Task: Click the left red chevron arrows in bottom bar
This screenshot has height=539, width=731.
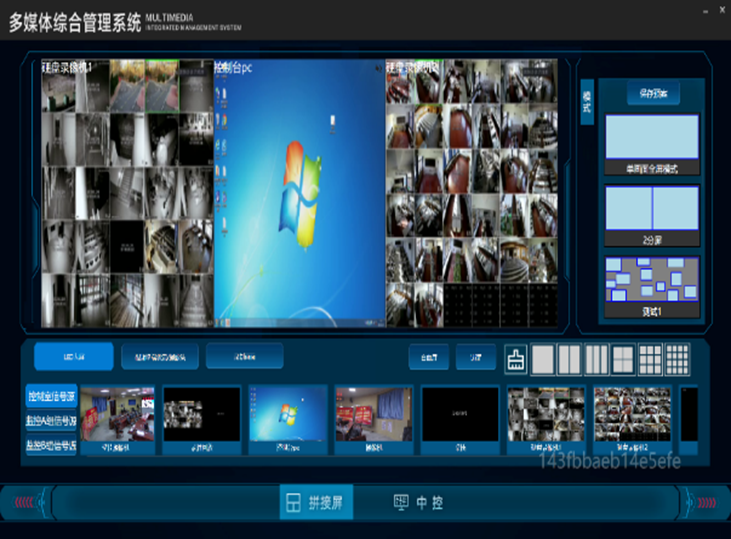Action: [x=24, y=501]
